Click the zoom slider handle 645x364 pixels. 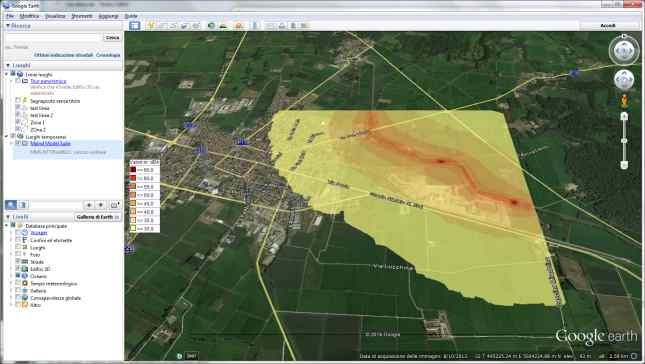[x=624, y=141]
